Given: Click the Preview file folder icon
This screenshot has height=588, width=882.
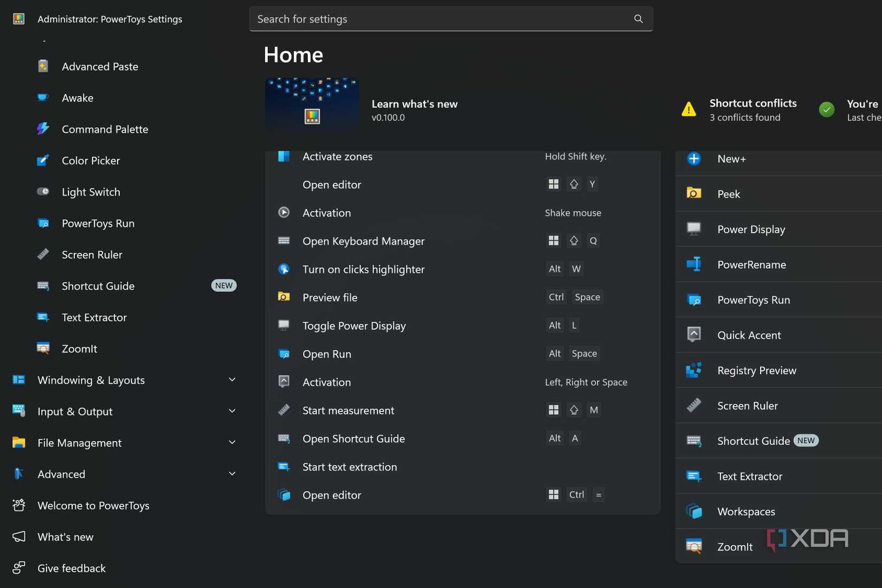Looking at the screenshot, I should [x=284, y=297].
